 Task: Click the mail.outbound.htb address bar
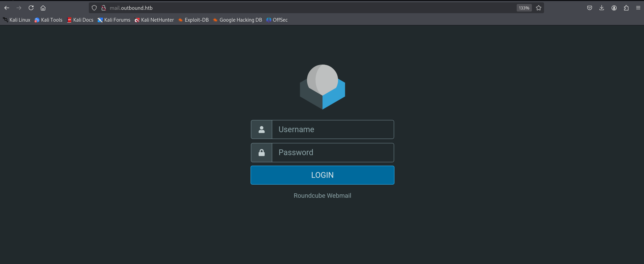[x=304, y=8]
